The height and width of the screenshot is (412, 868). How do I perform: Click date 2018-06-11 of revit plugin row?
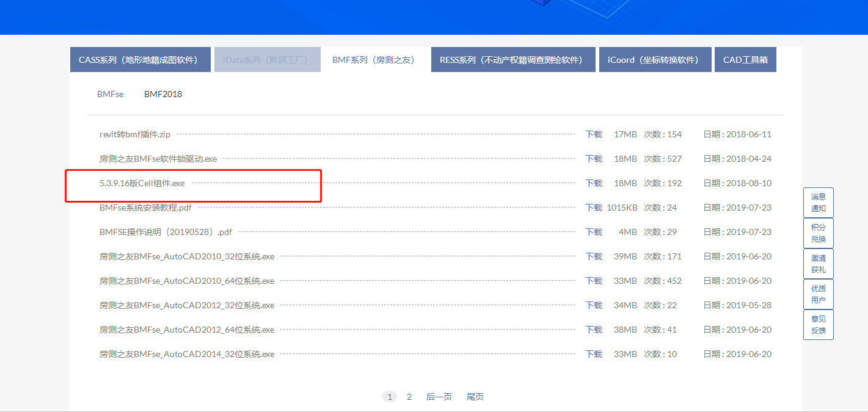pyautogui.click(x=749, y=134)
